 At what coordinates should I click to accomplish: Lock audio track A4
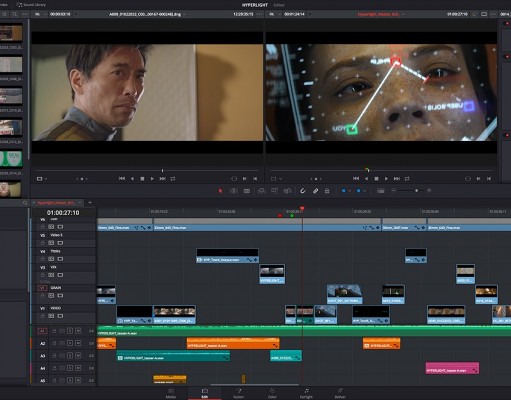[x=54, y=368]
